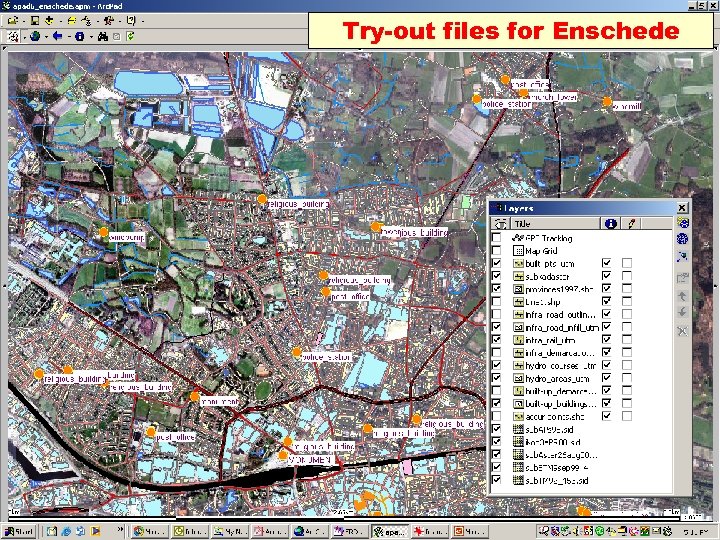Toggle identify checkbox for infra_road_infill_utm

tap(607, 327)
